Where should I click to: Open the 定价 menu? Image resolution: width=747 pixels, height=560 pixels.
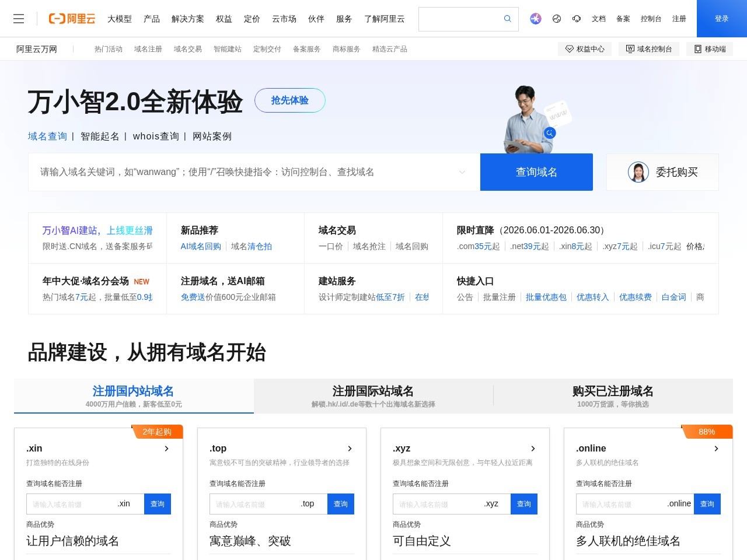point(252,19)
